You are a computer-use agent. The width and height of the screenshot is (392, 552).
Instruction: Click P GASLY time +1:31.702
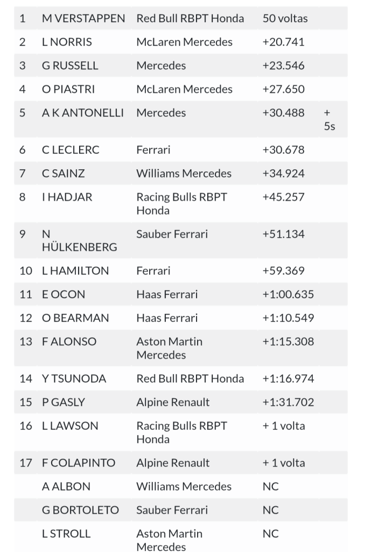[288, 402]
